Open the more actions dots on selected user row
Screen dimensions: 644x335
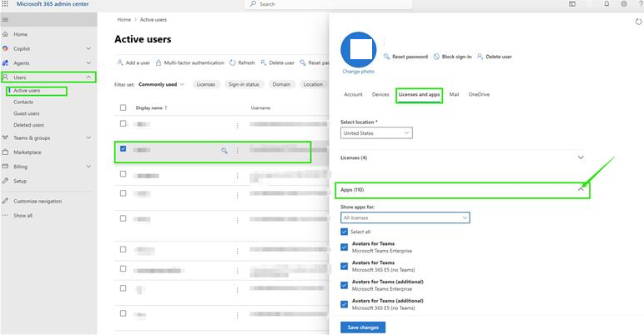[237, 151]
